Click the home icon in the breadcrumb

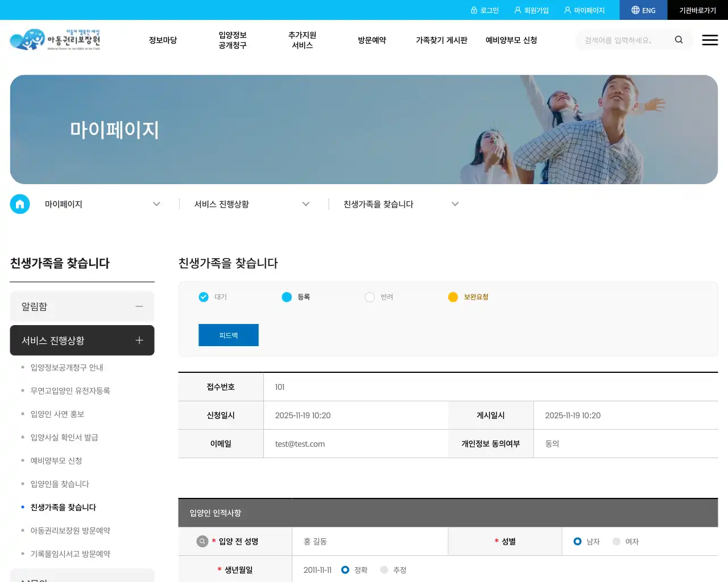coord(20,204)
